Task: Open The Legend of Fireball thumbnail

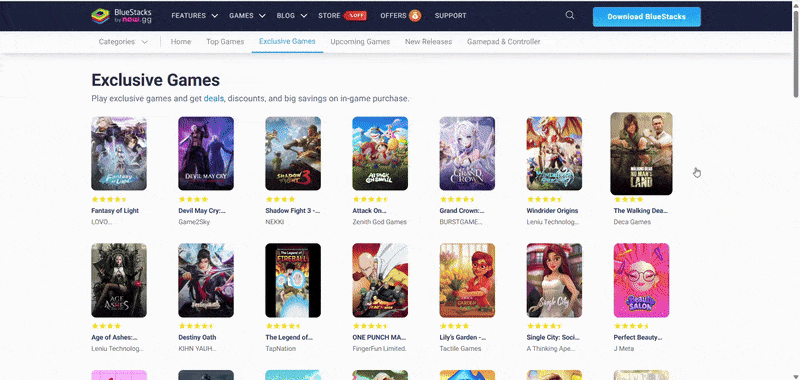Action: (293, 281)
